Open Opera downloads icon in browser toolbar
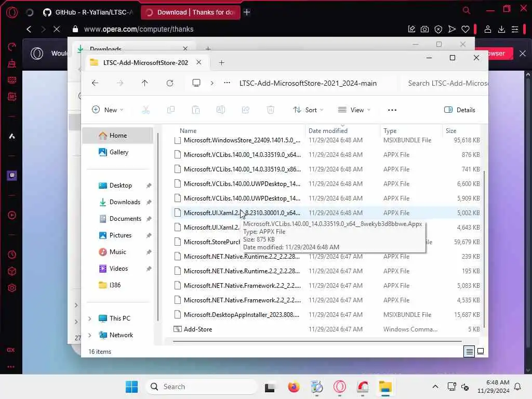The image size is (532, 399). [x=501, y=29]
